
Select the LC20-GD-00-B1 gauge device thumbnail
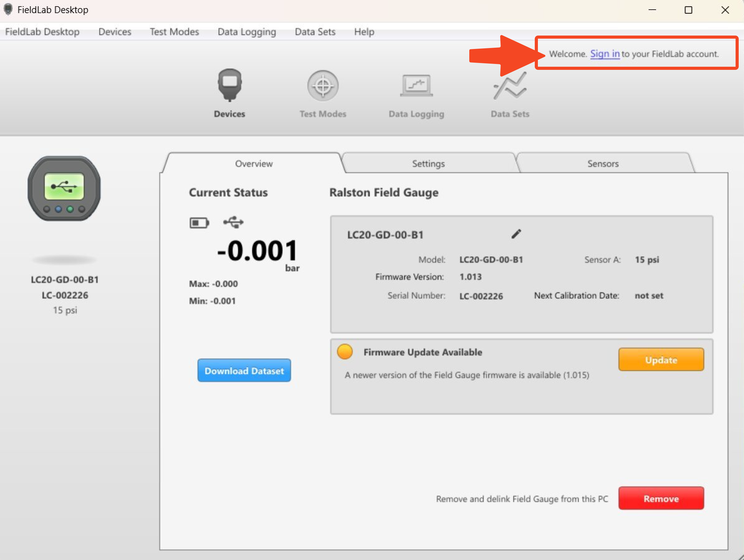pyautogui.click(x=64, y=188)
